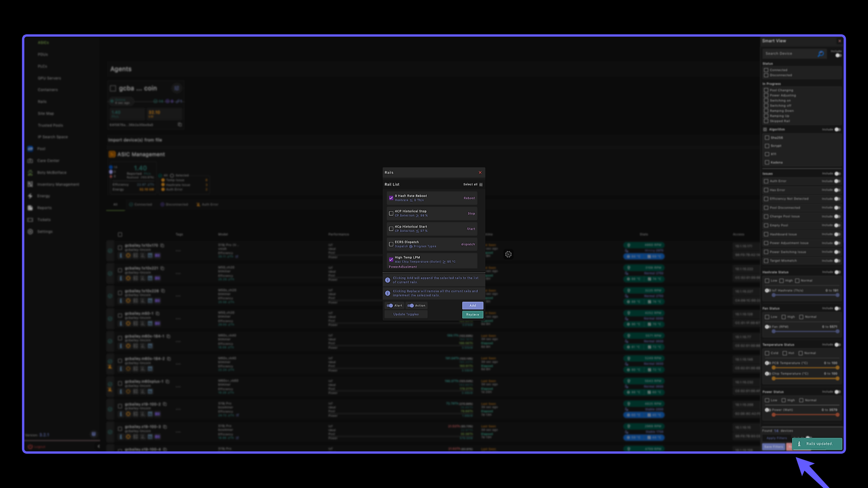The height and width of the screenshot is (488, 868).
Task: Click the Replace button
Action: [x=472, y=314]
